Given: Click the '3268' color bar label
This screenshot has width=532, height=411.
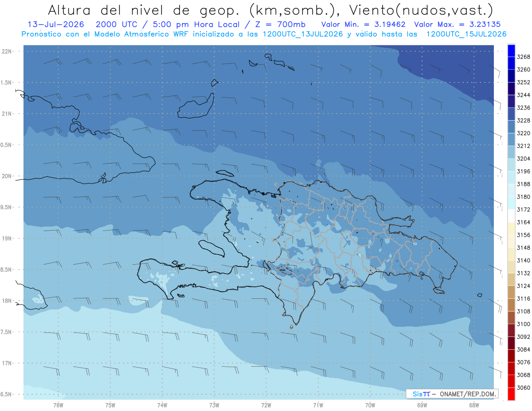Looking at the screenshot, I should click(x=524, y=57).
